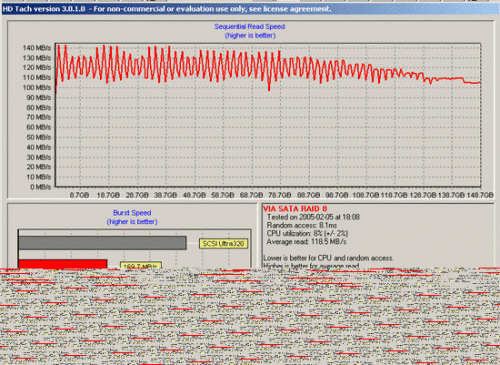Image resolution: width=500 pixels, height=365 pixels.
Task: Click the '(higher is better)' note under Sequential Read Speed
Action: 250,35
